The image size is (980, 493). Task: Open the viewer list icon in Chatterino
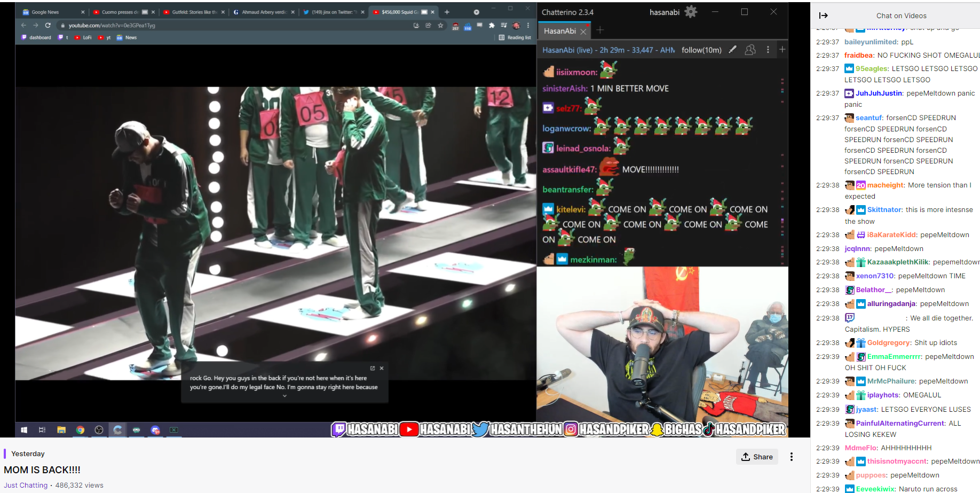(750, 50)
